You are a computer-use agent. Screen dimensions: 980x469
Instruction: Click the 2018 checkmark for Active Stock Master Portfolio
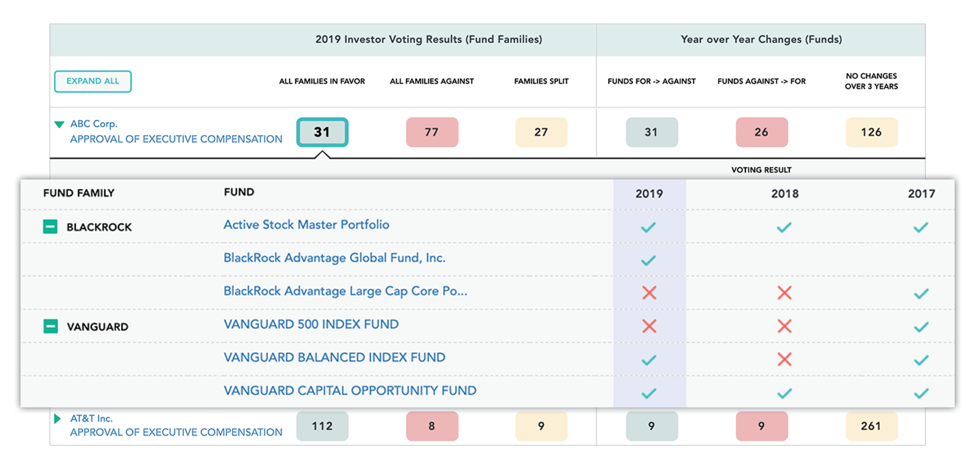pos(784,227)
